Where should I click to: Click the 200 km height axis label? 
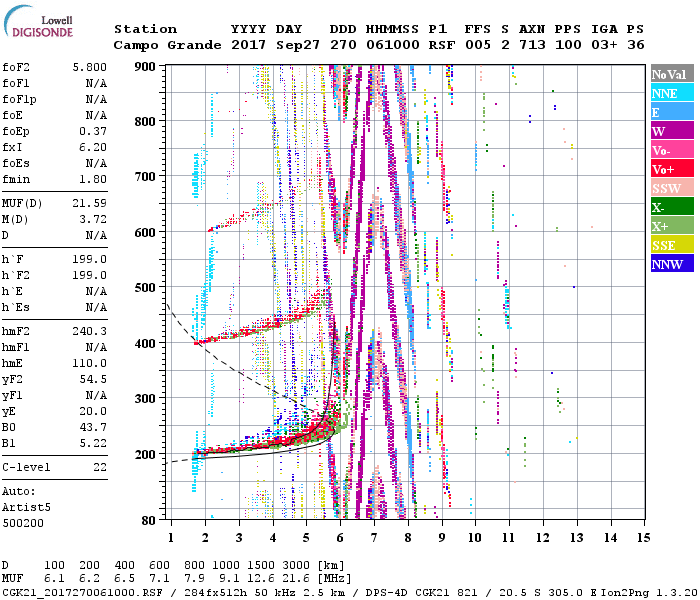[145, 454]
